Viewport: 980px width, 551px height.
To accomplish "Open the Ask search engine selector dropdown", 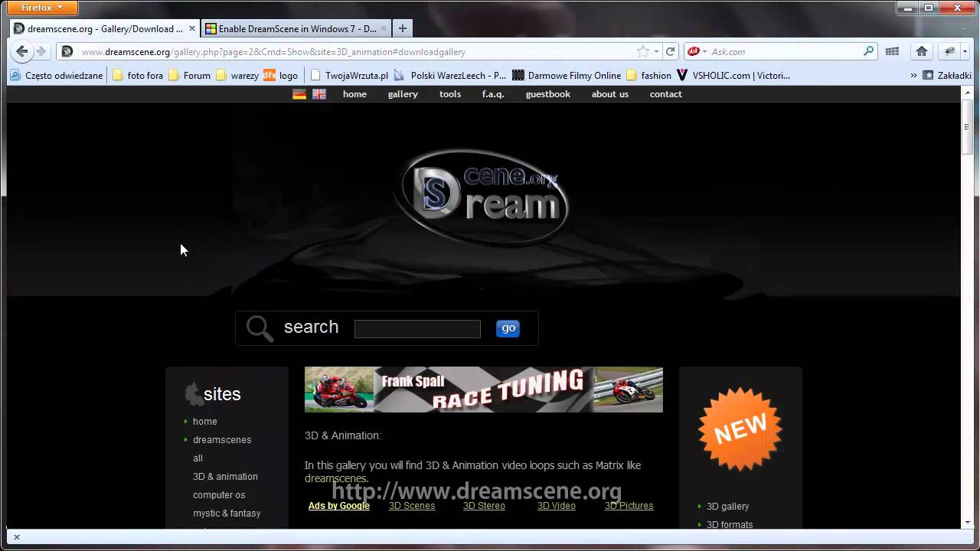I will click(697, 51).
